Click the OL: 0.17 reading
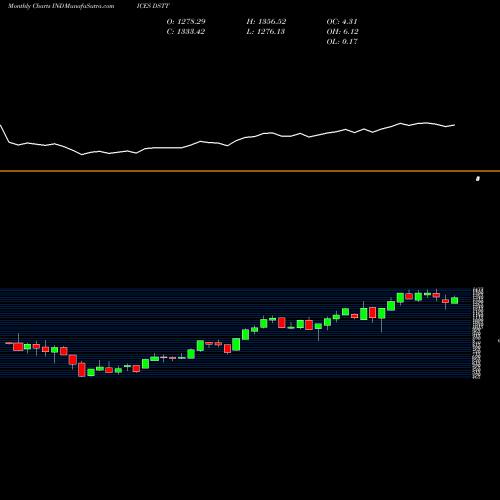Image resolution: width=500 pixels, height=500 pixels. pos(342,41)
